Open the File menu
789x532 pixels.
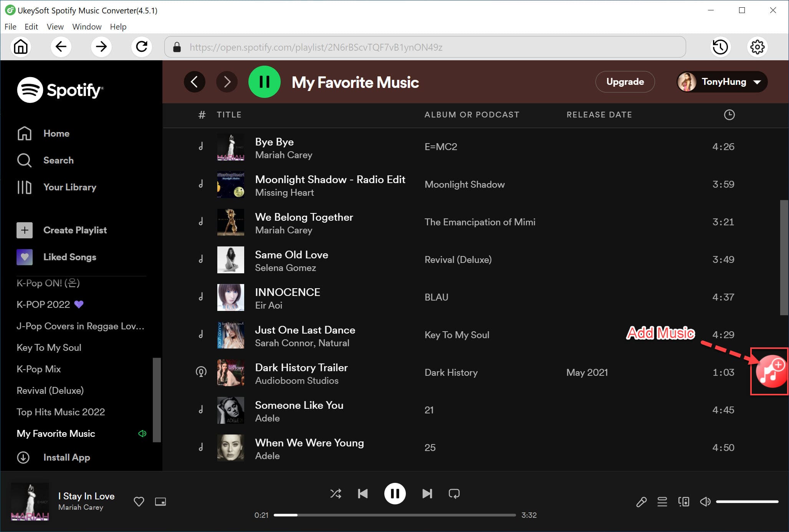[10, 27]
